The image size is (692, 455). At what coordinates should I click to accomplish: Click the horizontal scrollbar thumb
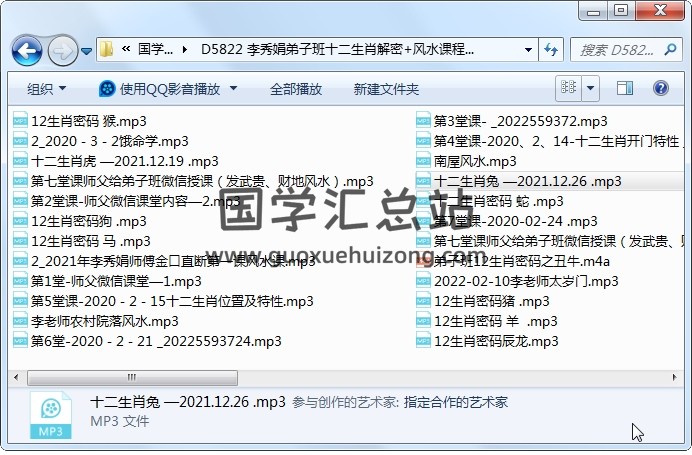pyautogui.click(x=132, y=378)
